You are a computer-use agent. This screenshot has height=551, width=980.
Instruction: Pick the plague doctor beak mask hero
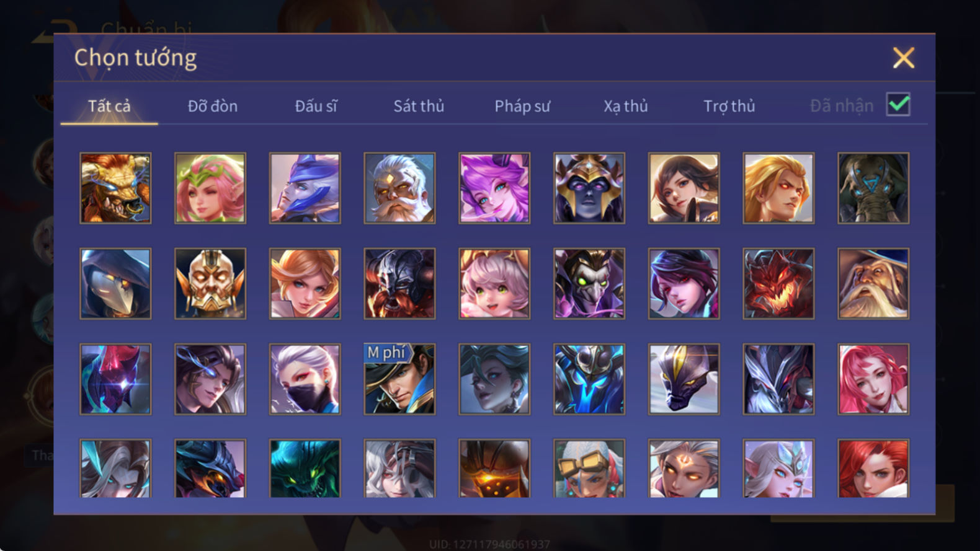(x=115, y=283)
